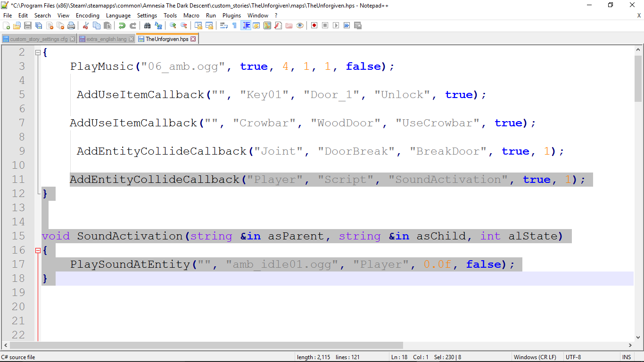Image resolution: width=644 pixels, height=362 pixels.
Task: Collapse the code block at line 2
Action: 38,53
